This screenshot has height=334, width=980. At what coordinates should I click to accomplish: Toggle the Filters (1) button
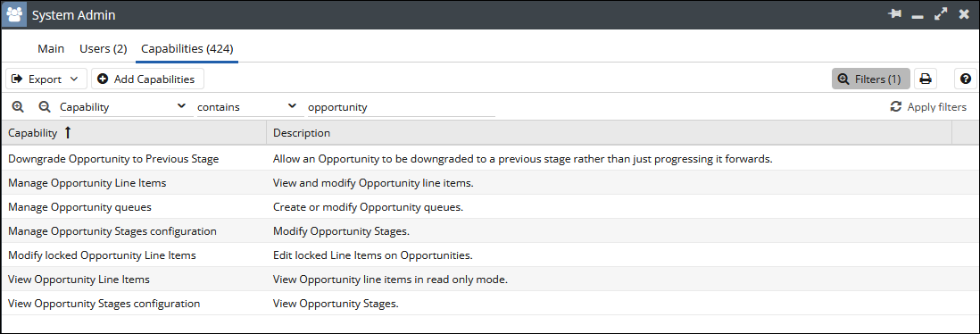[x=870, y=79]
